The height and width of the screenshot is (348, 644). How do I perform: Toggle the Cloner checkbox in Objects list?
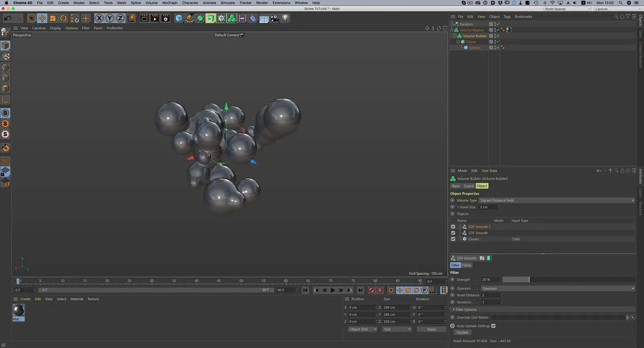click(453, 239)
